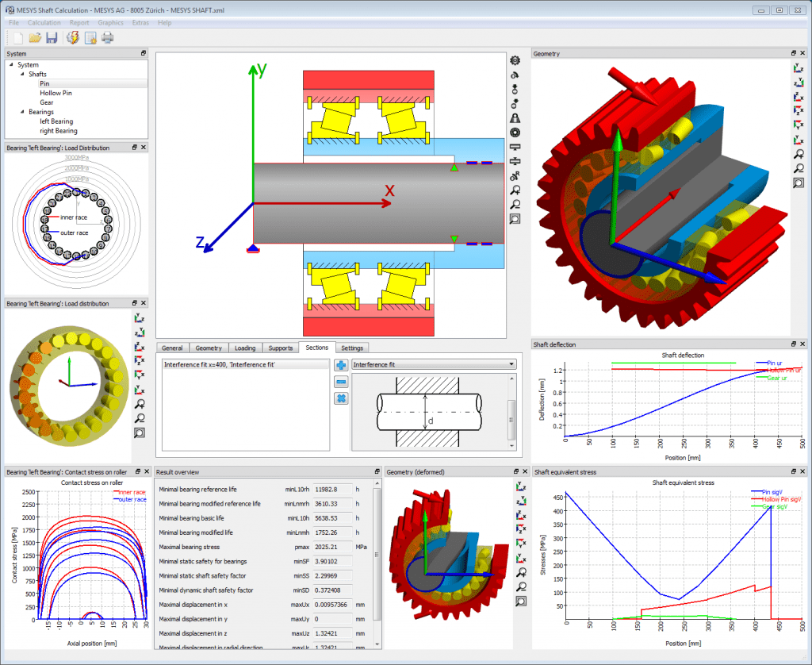
Task: Click the bearing ring icon beside the shaft editor
Action: (x=515, y=132)
